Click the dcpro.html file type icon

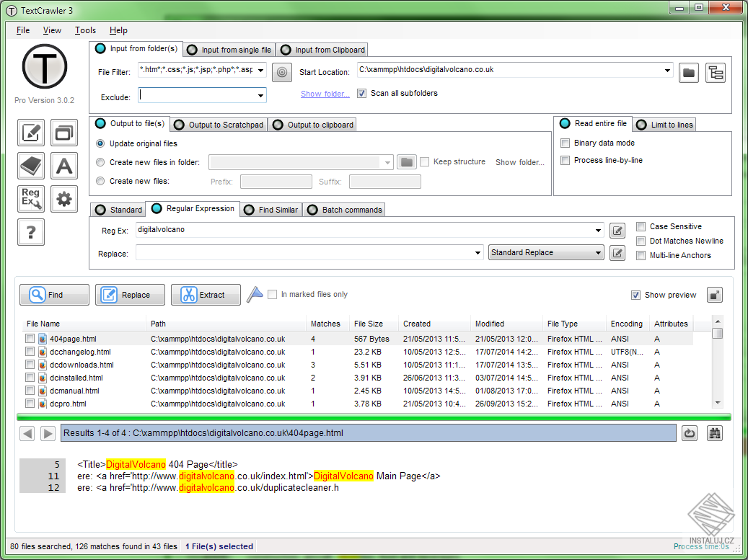pyautogui.click(x=43, y=404)
